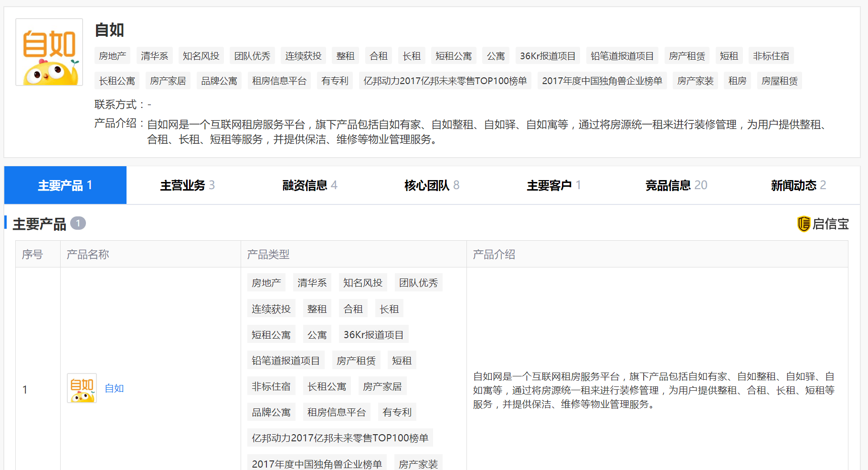Click the 亿邦动力2017 TOP100榜单 tag in table
This screenshot has height=470, width=868.
click(x=340, y=438)
